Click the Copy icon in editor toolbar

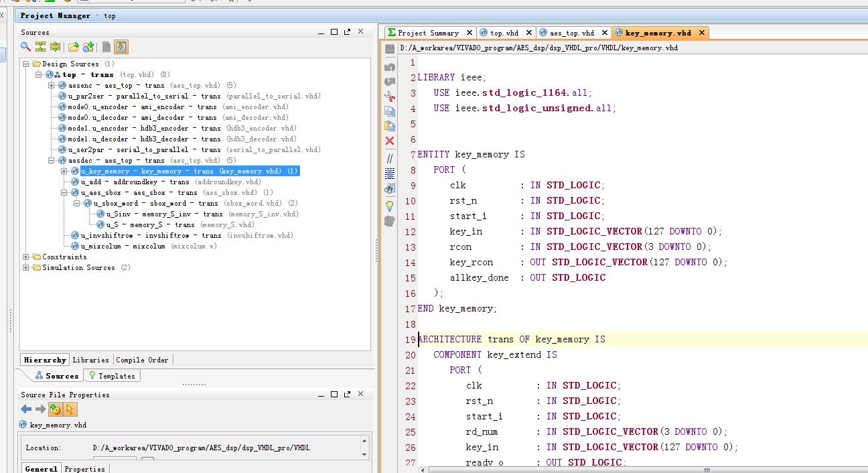tap(390, 111)
